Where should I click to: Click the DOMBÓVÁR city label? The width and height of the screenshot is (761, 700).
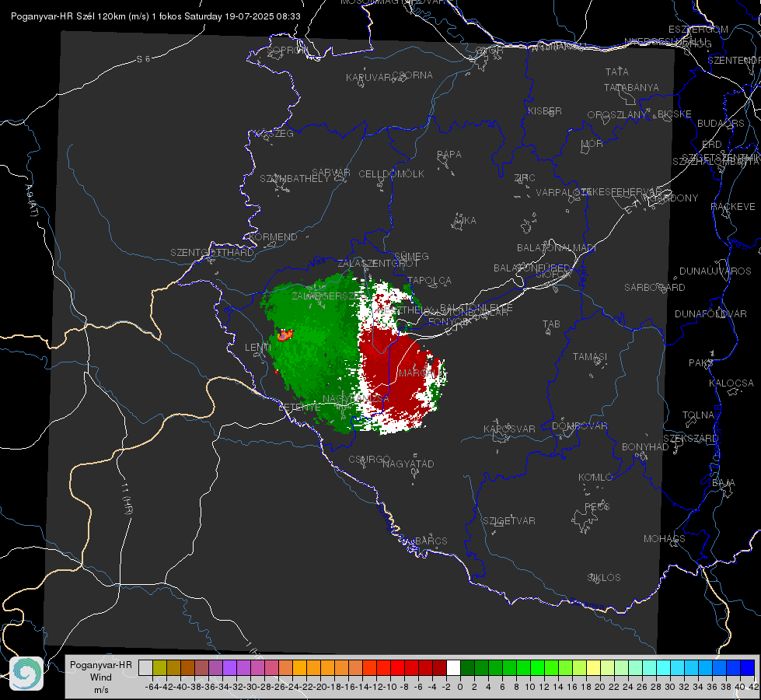pyautogui.click(x=579, y=426)
